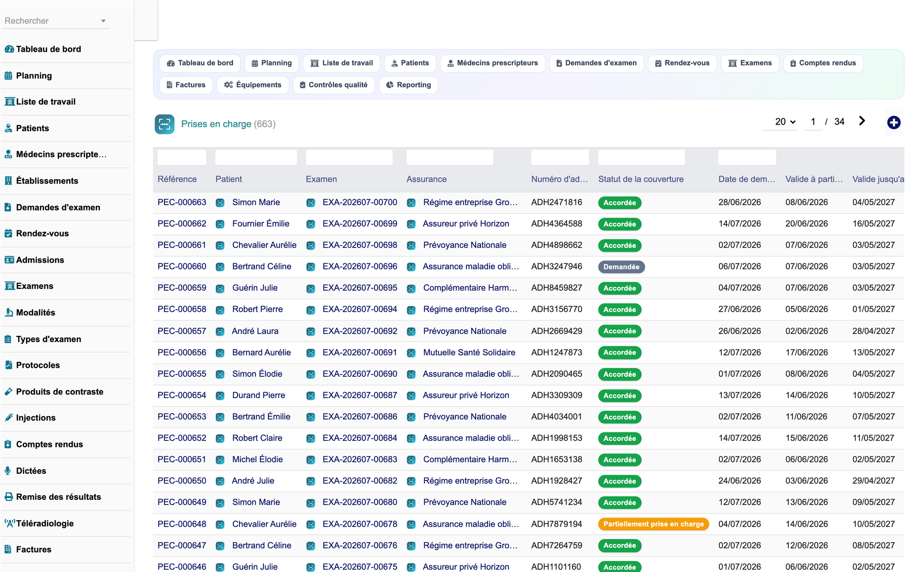Open the Contrôles qualité tab
Viewport: 924px width, 572px height.
[334, 85]
